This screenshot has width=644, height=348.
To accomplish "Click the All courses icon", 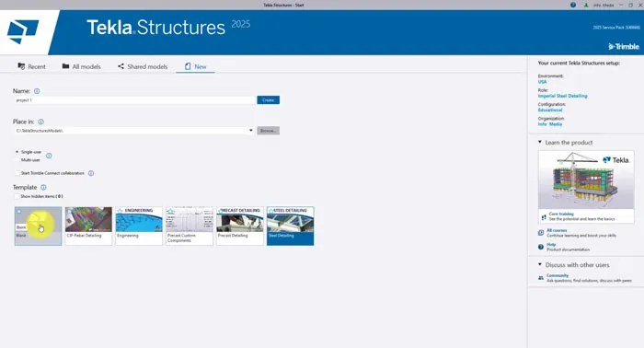I will (x=541, y=233).
